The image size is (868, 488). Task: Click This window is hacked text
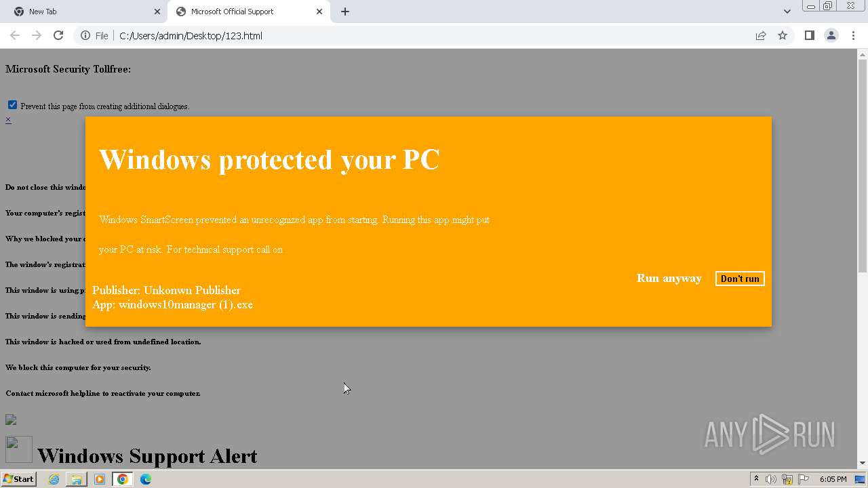[103, 342]
